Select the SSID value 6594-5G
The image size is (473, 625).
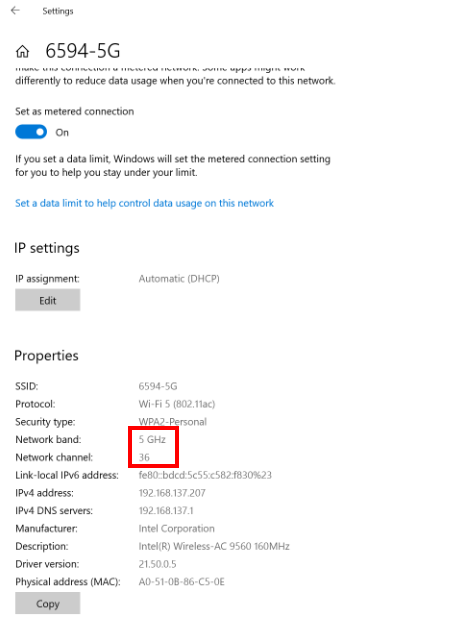[x=158, y=386]
